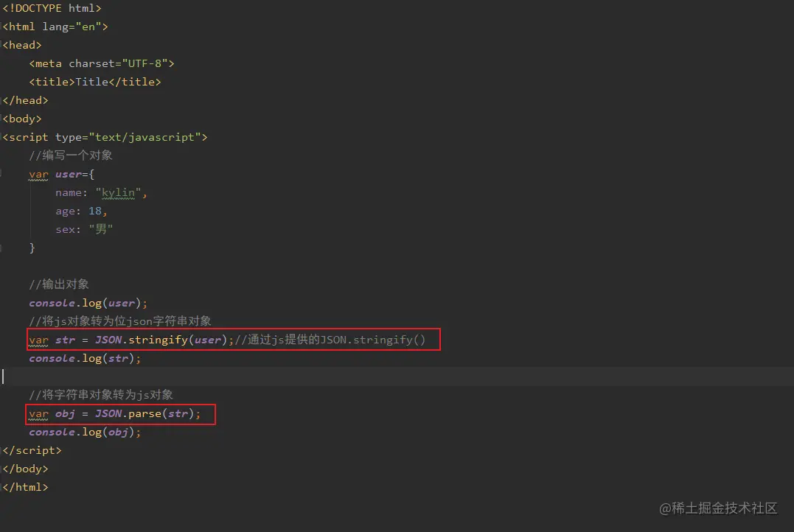Click the JSON.parse(str) call
This screenshot has width=794, height=532.
(x=144, y=413)
